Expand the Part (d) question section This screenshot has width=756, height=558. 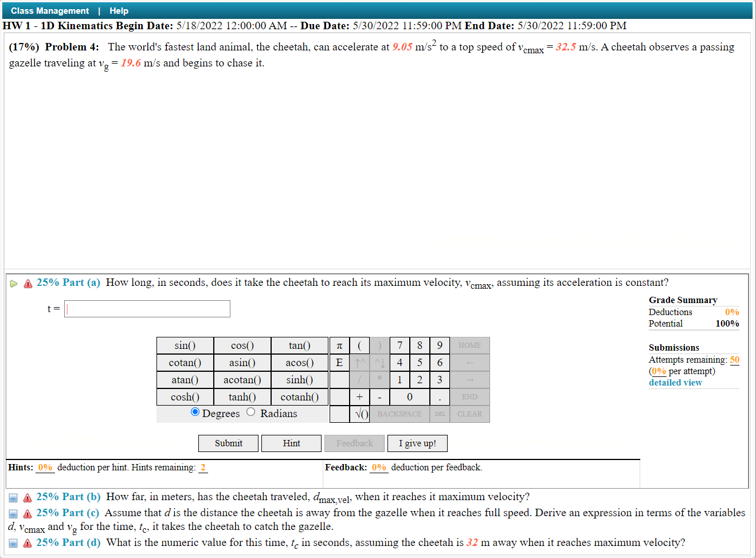pyautogui.click(x=13, y=543)
